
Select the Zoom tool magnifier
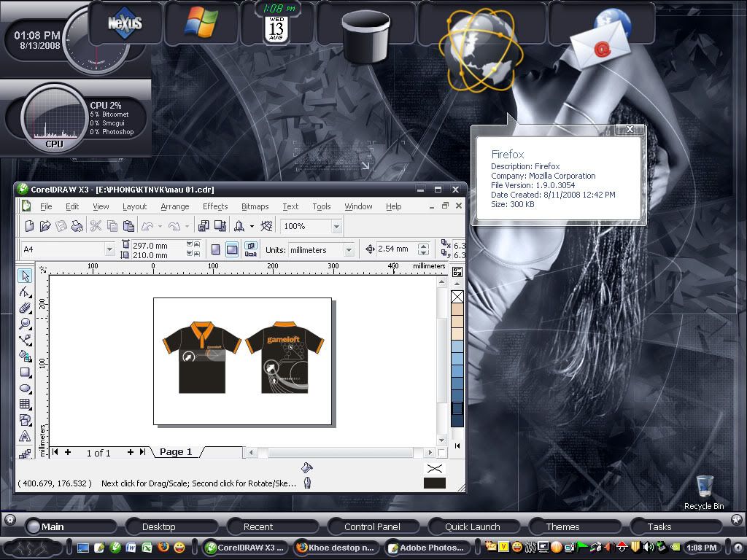(25, 323)
